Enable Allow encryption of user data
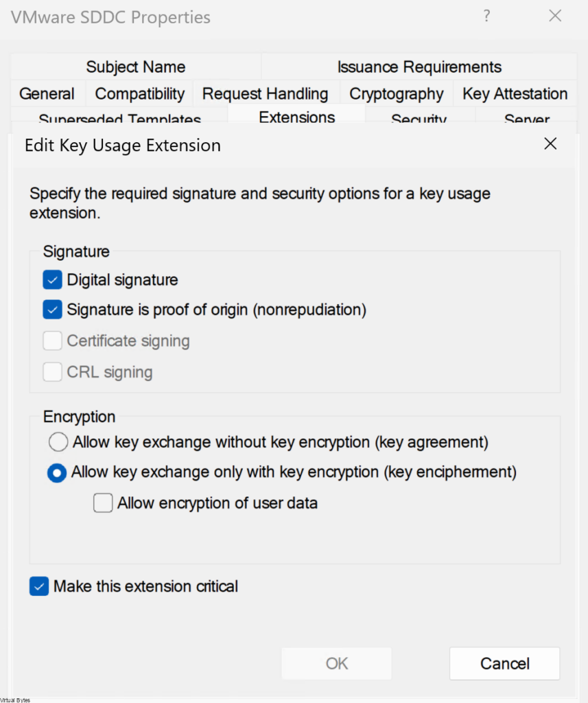 pyautogui.click(x=103, y=503)
